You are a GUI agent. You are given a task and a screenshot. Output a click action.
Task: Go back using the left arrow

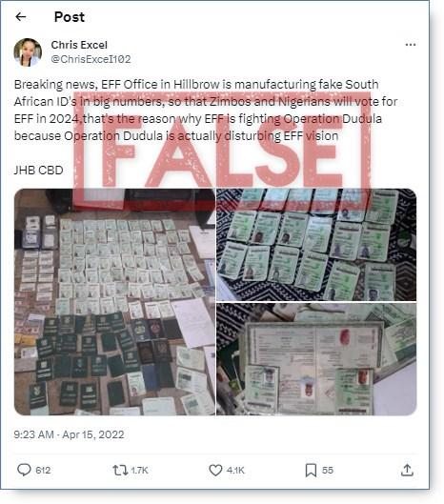(x=21, y=17)
